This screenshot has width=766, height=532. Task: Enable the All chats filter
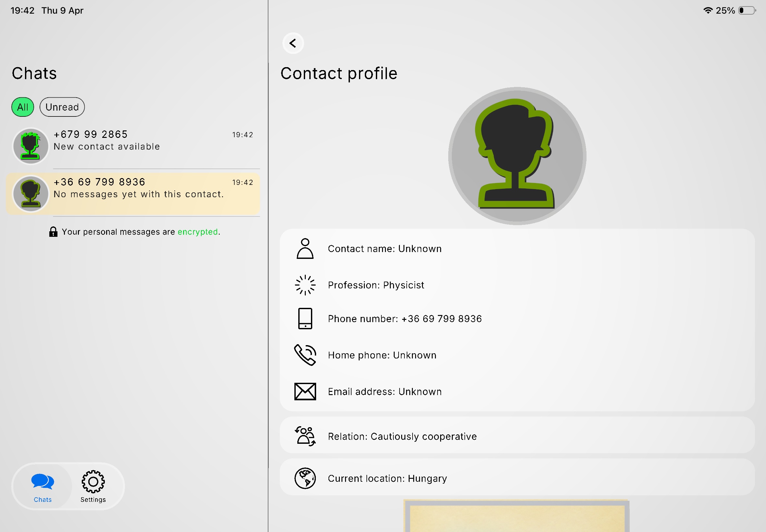pyautogui.click(x=22, y=107)
